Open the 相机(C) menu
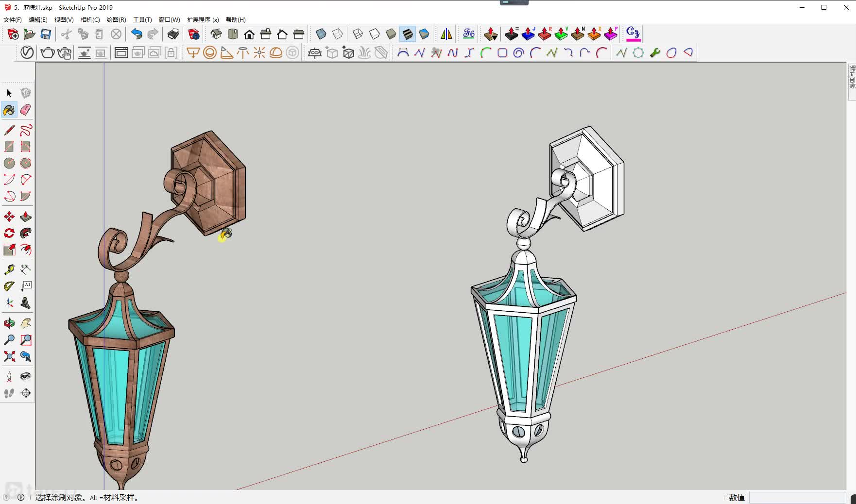This screenshot has width=856, height=504. coord(90,20)
